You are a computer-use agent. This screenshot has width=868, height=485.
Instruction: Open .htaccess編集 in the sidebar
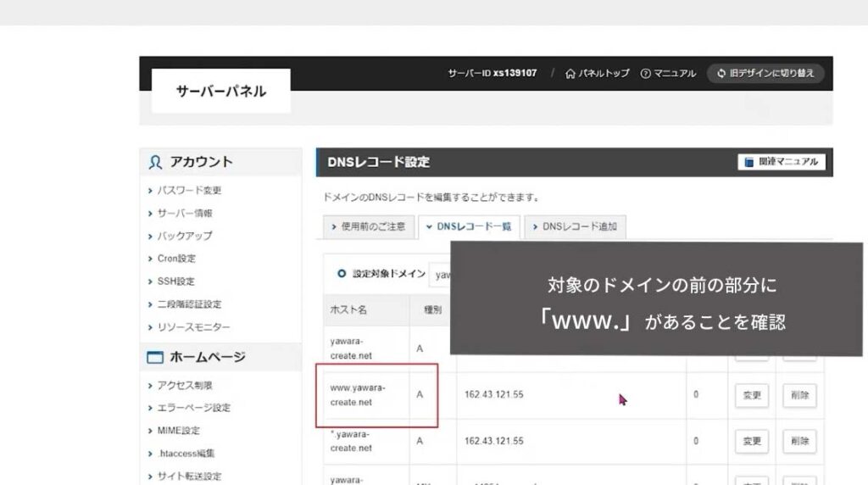pos(186,453)
